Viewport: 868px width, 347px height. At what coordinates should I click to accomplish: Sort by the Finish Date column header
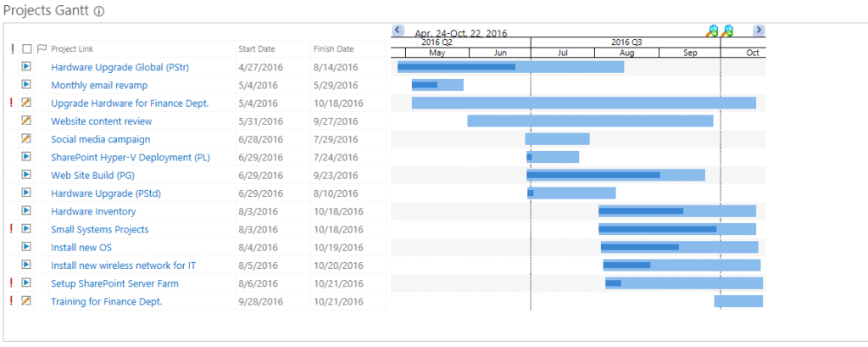click(x=333, y=49)
